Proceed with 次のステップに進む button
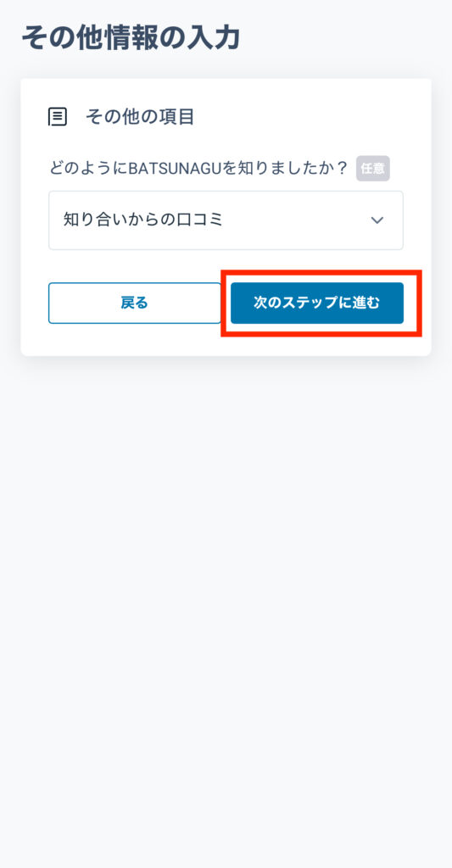Screen dimensions: 452x868 coord(317,303)
